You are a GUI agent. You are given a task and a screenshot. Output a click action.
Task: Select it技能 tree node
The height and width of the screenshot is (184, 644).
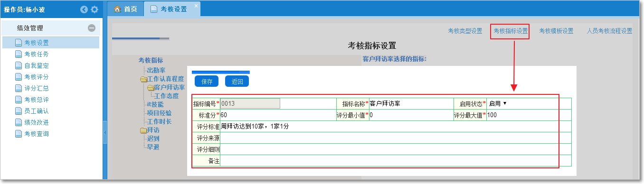pos(155,104)
